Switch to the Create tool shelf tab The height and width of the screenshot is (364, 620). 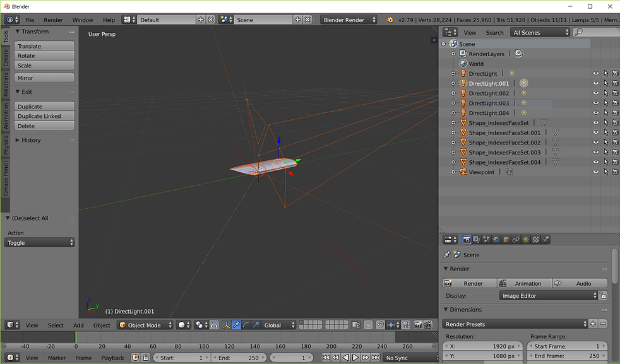tap(6, 57)
